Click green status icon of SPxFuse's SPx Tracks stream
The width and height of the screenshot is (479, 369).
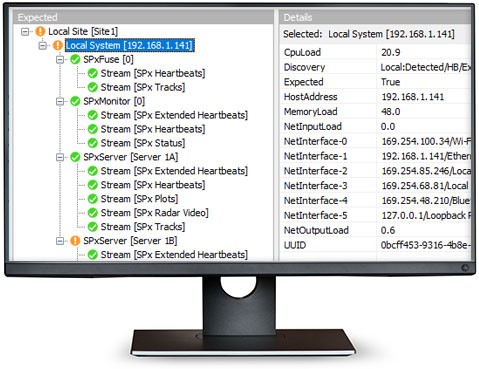tap(93, 87)
